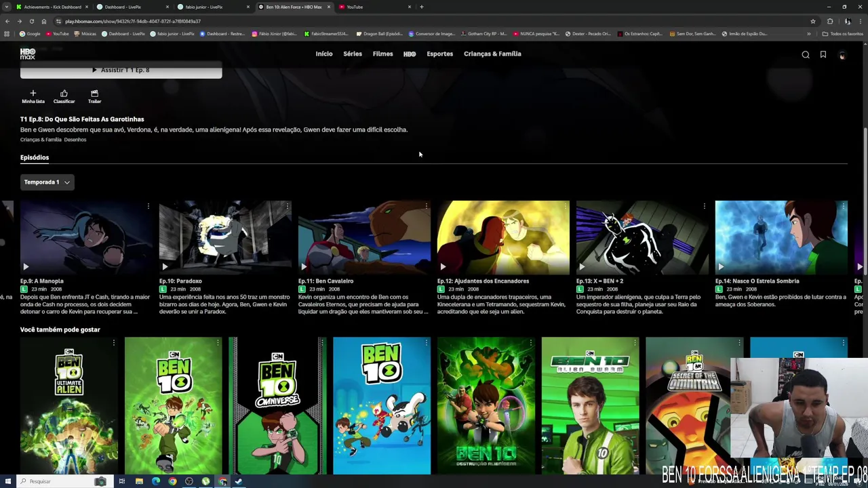Expand the Temporada 1 season dropdown

click(47, 182)
